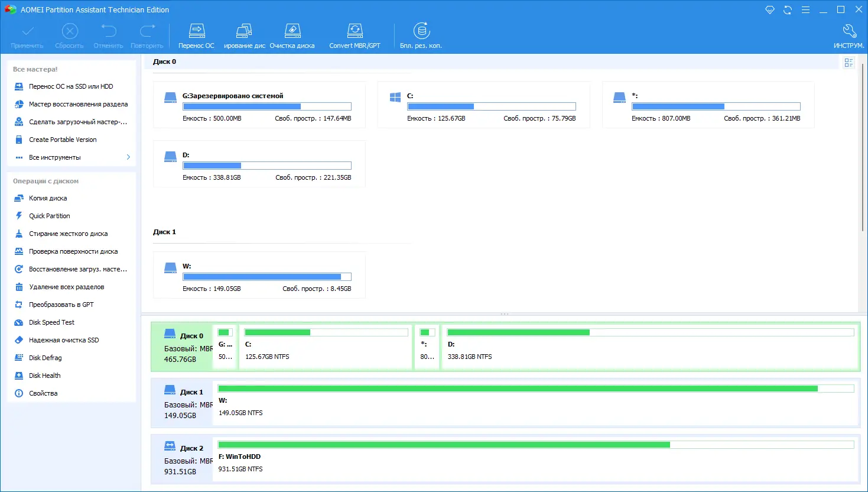The height and width of the screenshot is (492, 868).
Task: Click the Применить (Apply) toolbar button
Action: [x=27, y=36]
